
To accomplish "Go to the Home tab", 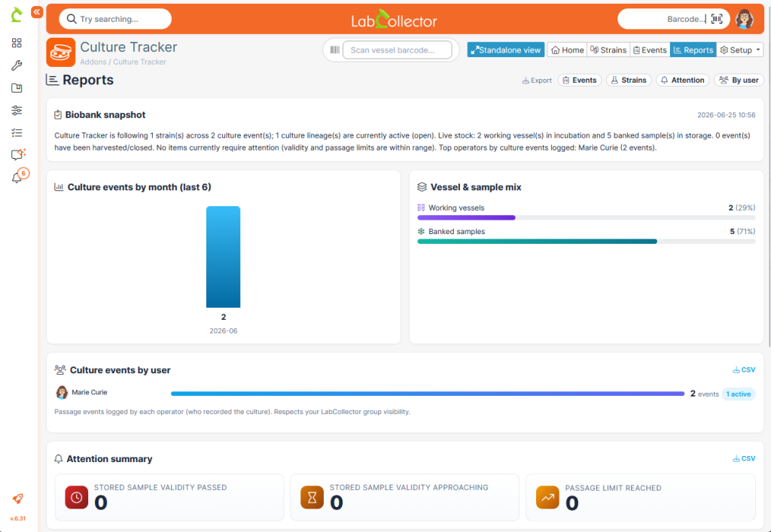I will click(x=568, y=50).
